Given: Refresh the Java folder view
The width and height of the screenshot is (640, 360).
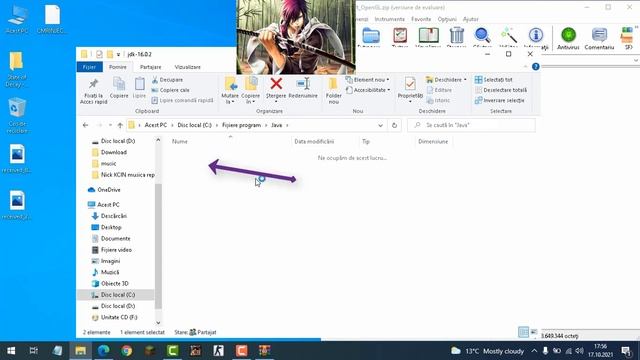Looking at the screenshot, I should tap(394, 125).
